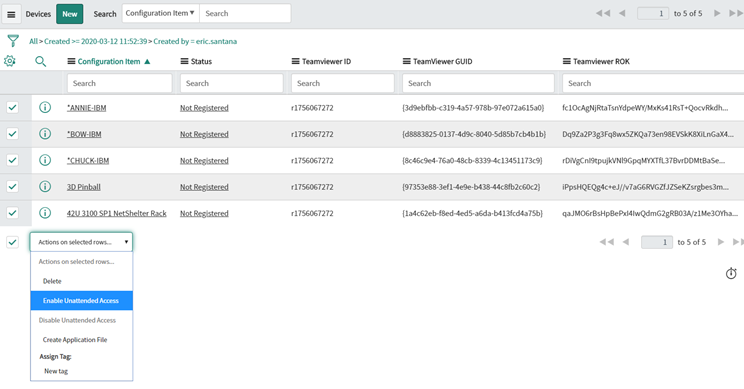
Task: Focus the TeamViewer GUID column search box
Action: click(478, 83)
